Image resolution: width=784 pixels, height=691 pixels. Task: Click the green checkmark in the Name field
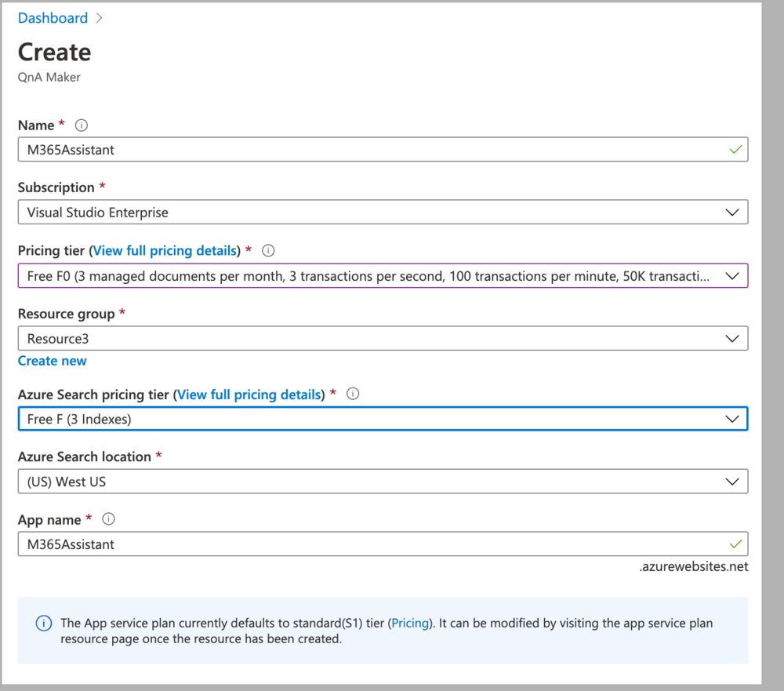(735, 149)
